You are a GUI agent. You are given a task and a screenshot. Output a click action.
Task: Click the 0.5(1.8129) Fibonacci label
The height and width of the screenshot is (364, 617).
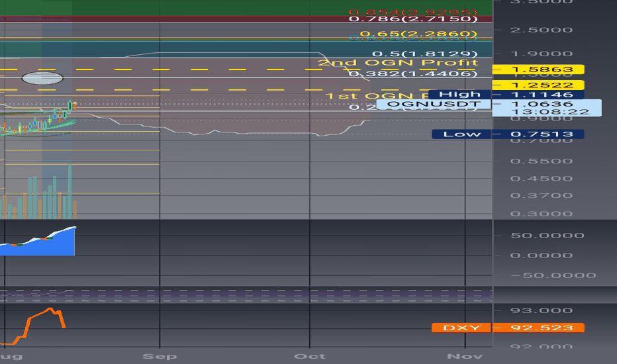point(424,54)
